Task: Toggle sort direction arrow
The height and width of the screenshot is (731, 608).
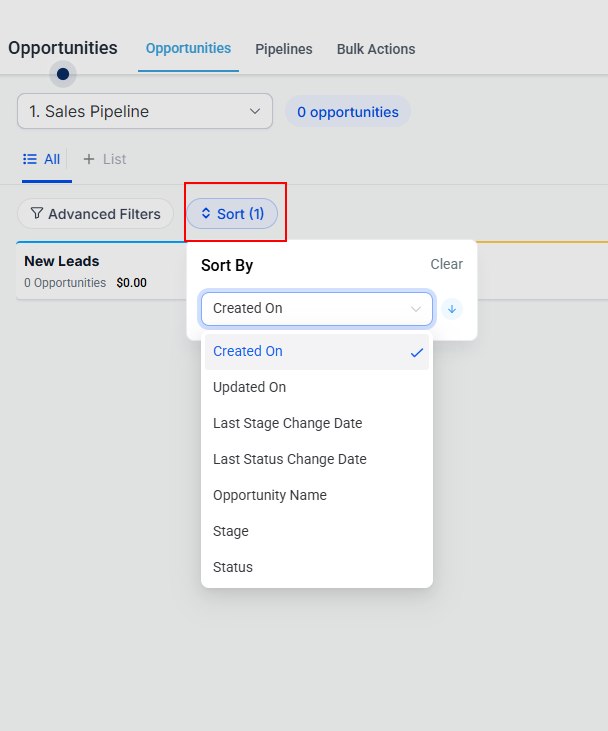Action: click(x=452, y=309)
